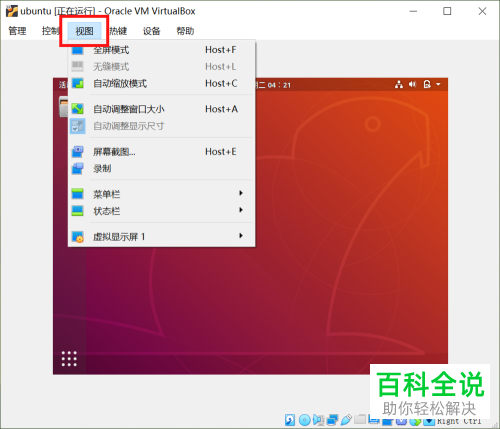Click the audio status bar icon
This screenshot has width=500, height=429.
[318, 420]
